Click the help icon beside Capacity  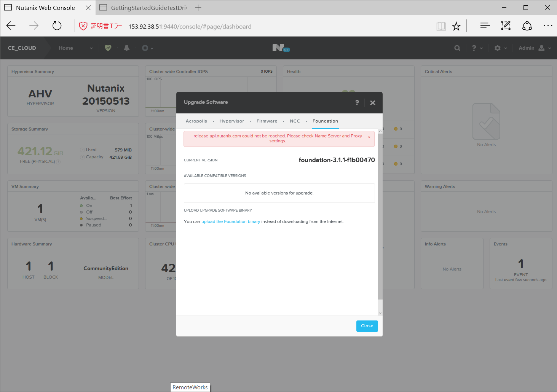(x=82, y=157)
